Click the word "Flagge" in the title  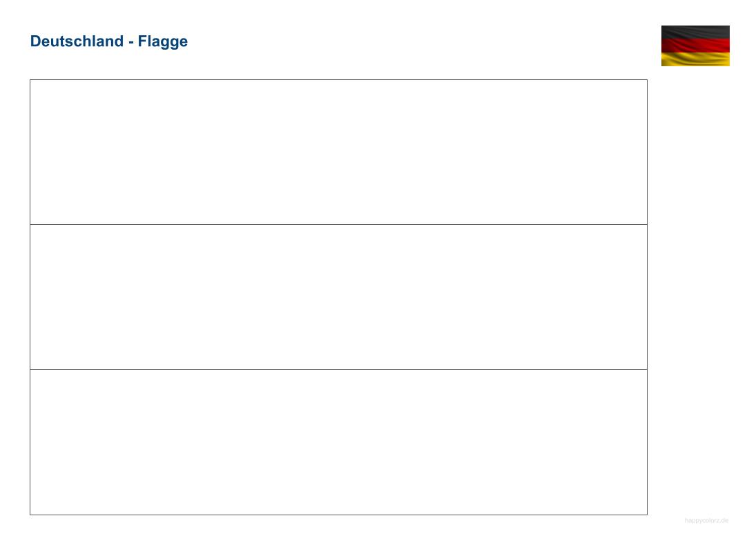pos(162,42)
